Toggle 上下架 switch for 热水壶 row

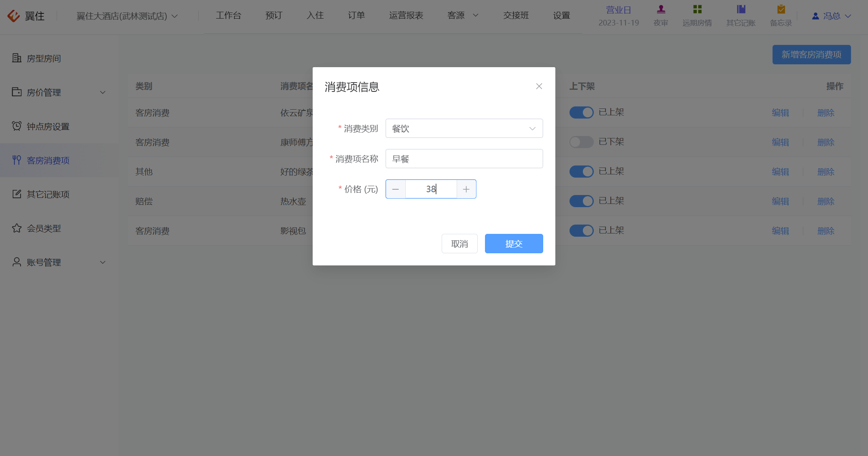(x=581, y=201)
